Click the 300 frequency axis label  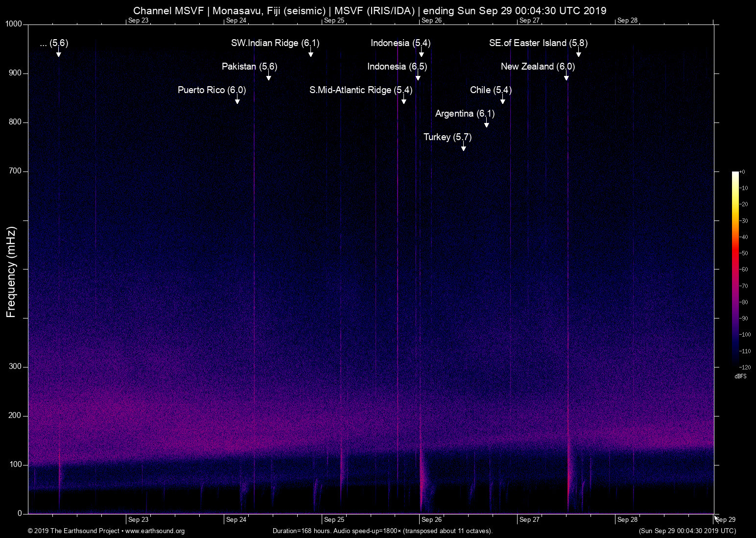16,367
